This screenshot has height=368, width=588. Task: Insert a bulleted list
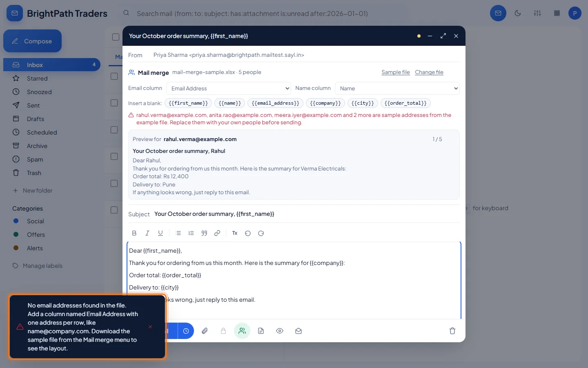178,233
